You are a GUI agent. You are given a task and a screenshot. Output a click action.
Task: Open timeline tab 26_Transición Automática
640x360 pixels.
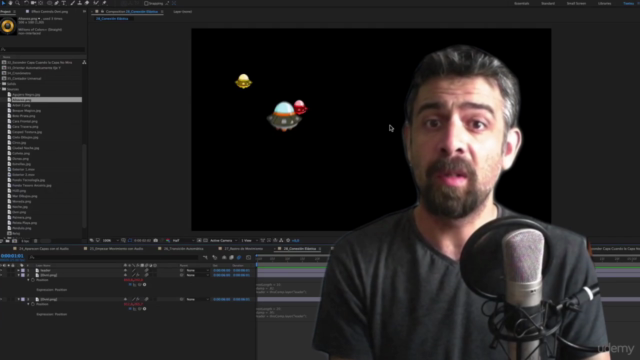183,249
